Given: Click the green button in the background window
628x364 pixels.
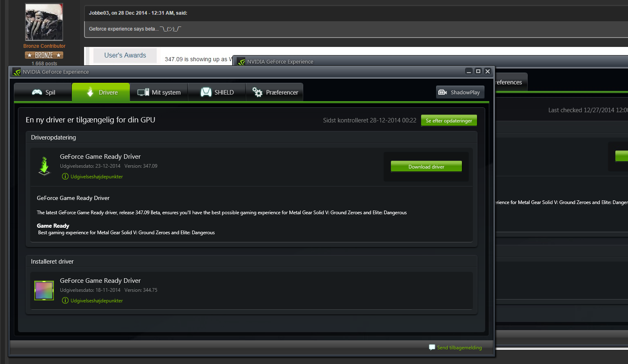Looking at the screenshot, I should click(x=621, y=156).
